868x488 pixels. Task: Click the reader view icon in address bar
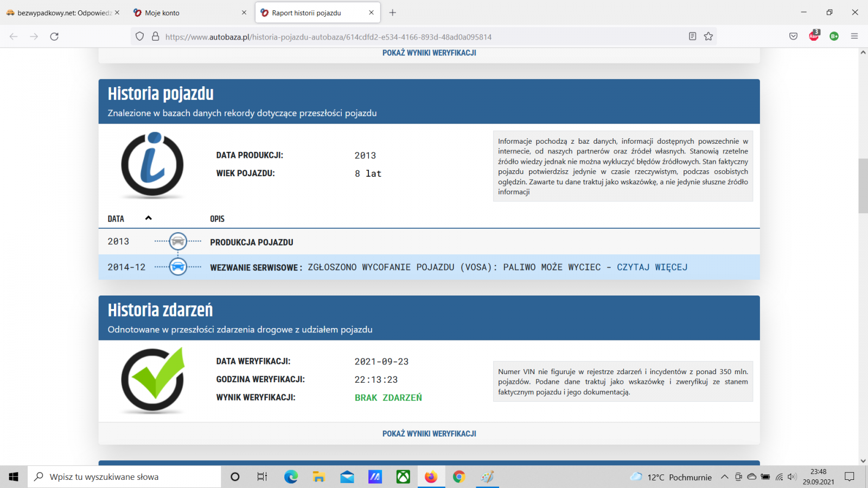[692, 36]
